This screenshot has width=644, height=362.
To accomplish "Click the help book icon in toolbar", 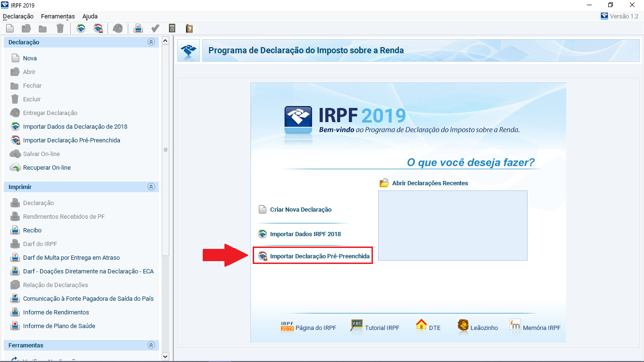I will (190, 29).
